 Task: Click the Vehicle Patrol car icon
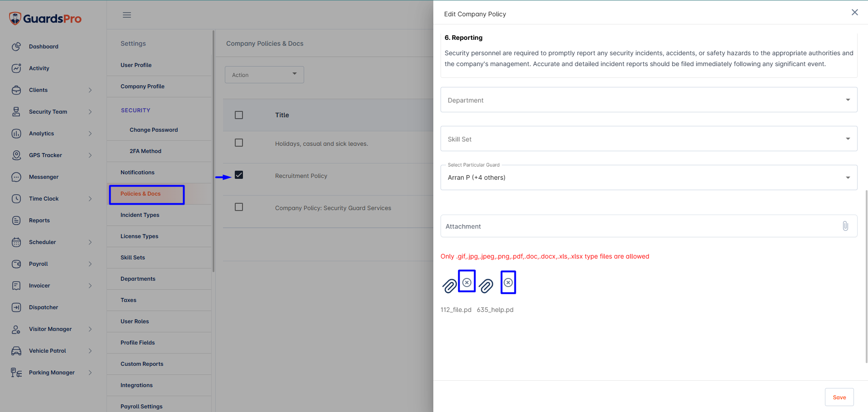[x=16, y=351]
